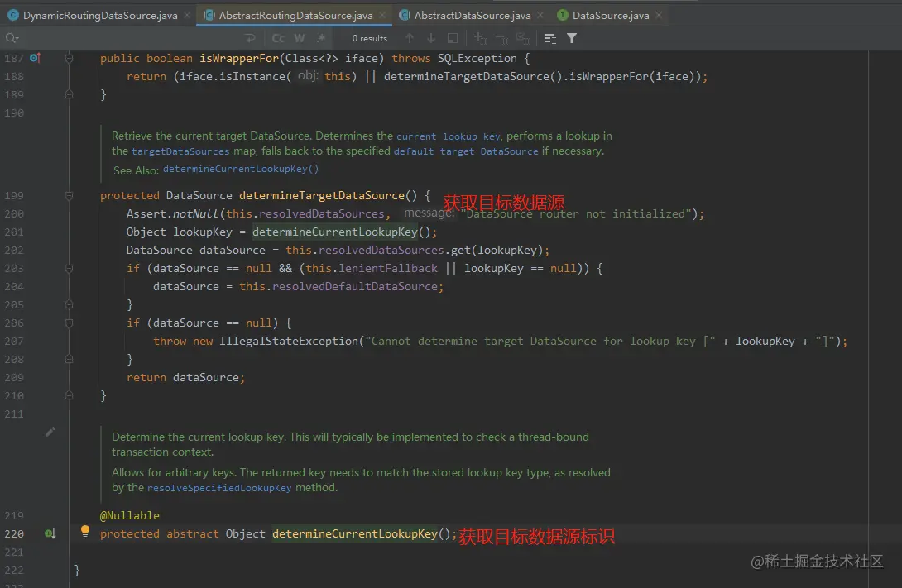
Task: Close the DynamicRoutingDataSource.java tab
Action: pos(187,16)
